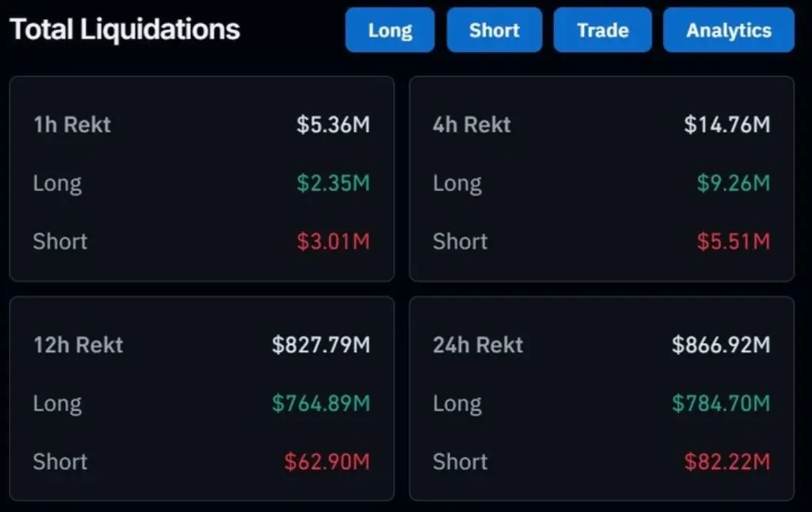Click the 24h Rekt total $866.92M
Viewport: 812px width, 512px height.
click(721, 345)
